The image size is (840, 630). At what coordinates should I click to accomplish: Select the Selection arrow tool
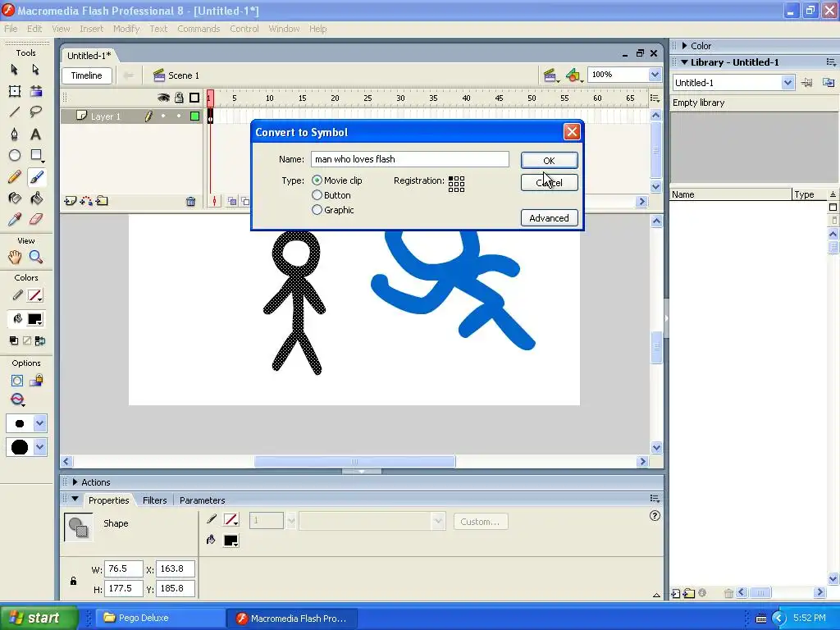tap(15, 70)
